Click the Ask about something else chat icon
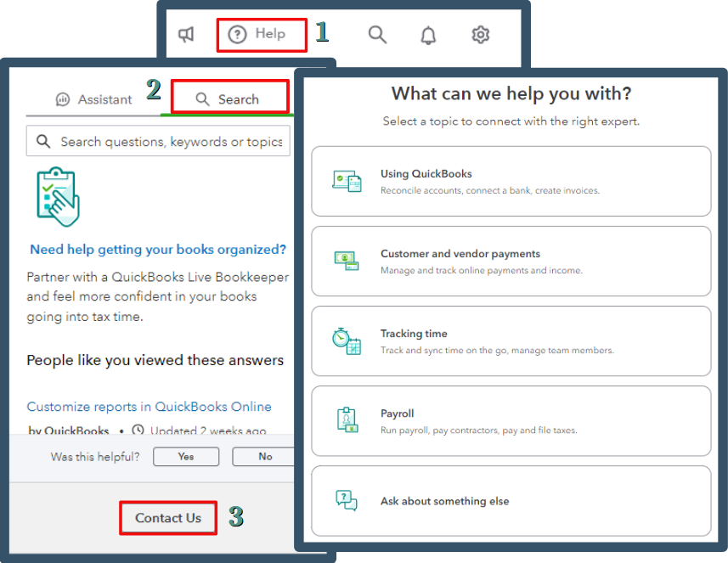Image resolution: width=728 pixels, height=563 pixels. 347,500
